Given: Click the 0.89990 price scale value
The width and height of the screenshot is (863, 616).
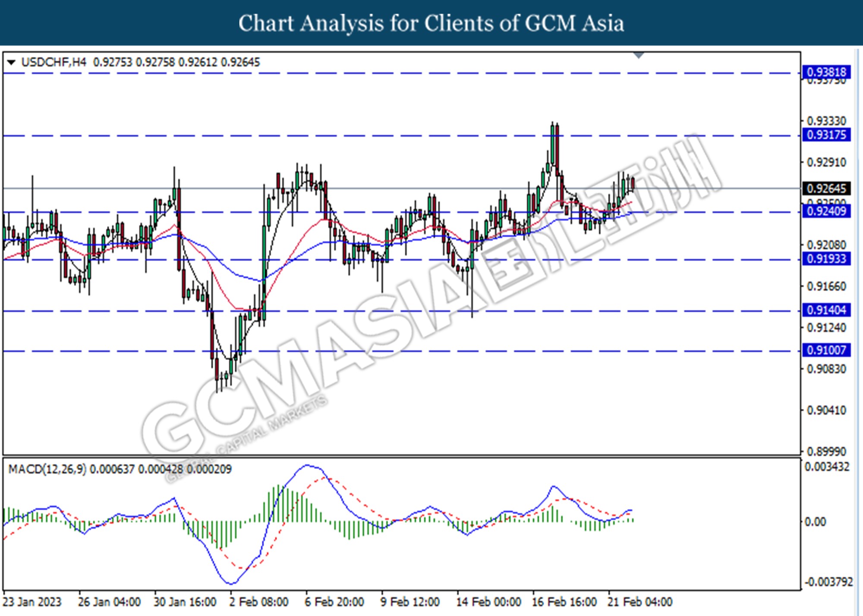Looking at the screenshot, I should coord(826,451).
